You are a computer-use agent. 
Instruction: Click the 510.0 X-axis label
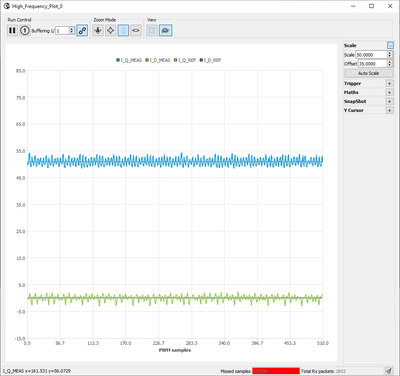[323, 343]
